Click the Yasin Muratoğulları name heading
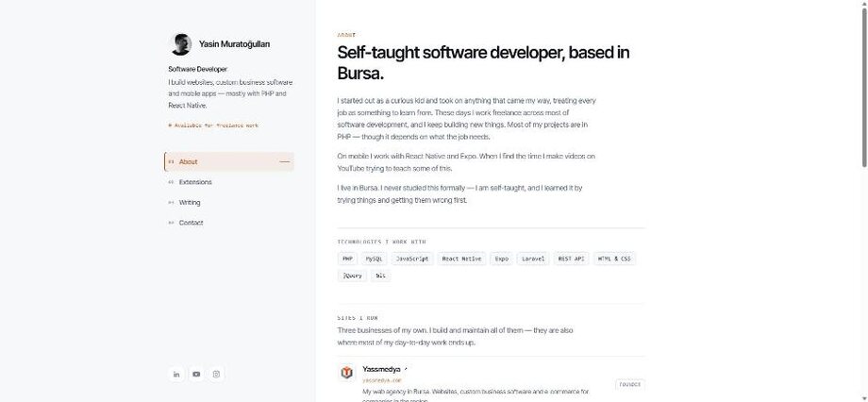868x402 pixels. tap(235, 44)
